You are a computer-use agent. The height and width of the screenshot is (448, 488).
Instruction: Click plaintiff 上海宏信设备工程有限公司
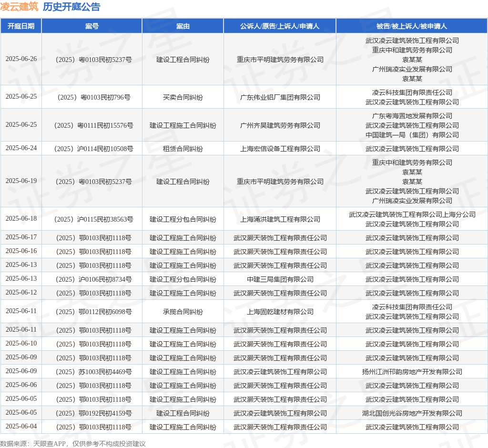280,149
